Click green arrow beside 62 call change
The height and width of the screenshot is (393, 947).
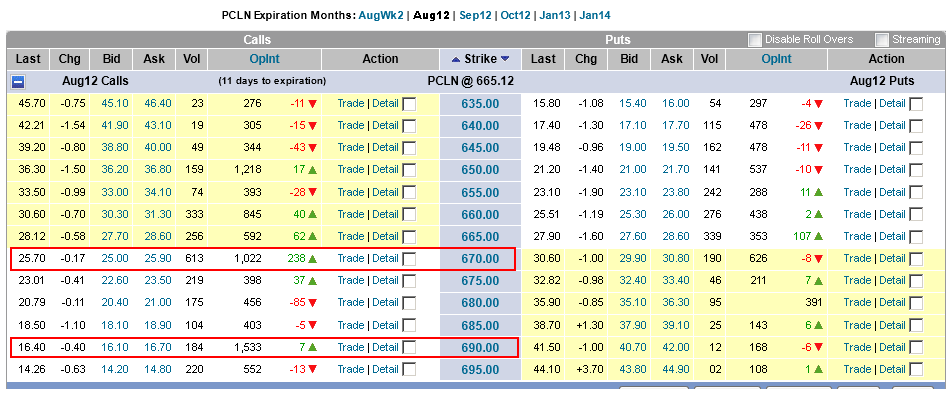click(312, 237)
